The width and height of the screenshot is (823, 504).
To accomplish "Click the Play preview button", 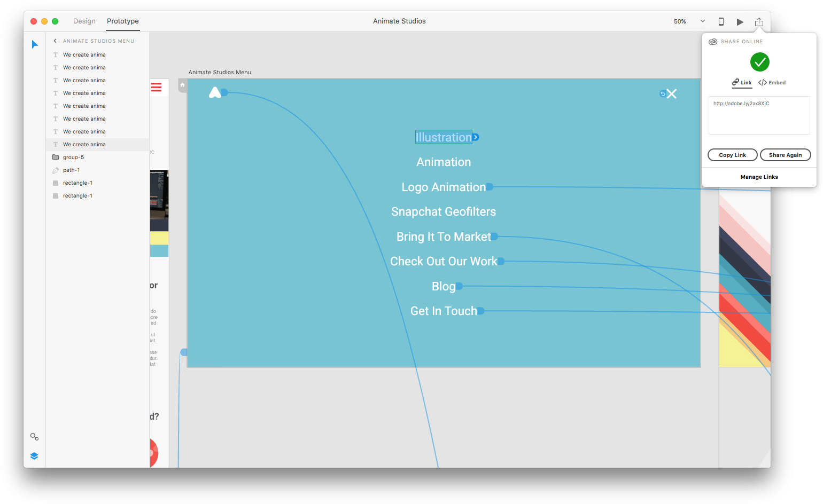I will click(x=740, y=21).
